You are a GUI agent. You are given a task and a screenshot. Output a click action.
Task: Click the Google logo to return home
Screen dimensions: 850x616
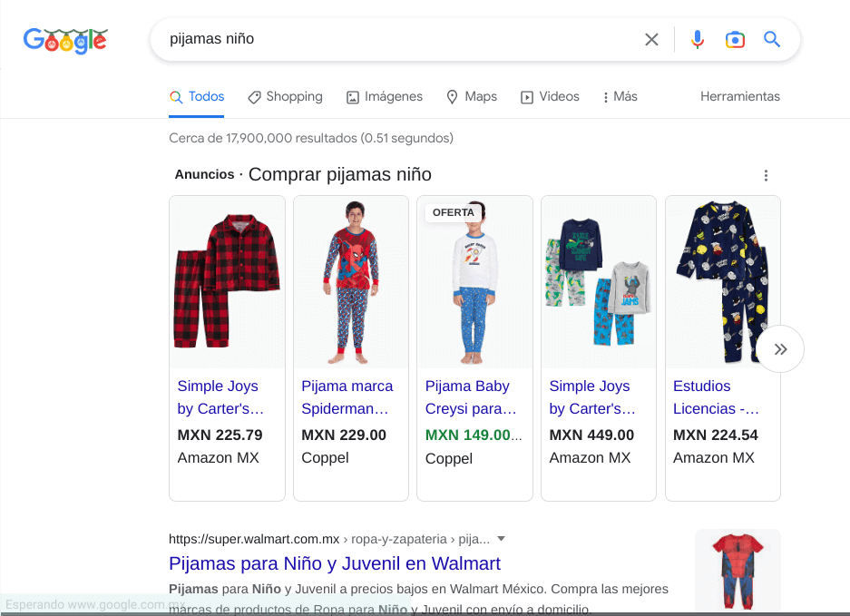(x=64, y=40)
